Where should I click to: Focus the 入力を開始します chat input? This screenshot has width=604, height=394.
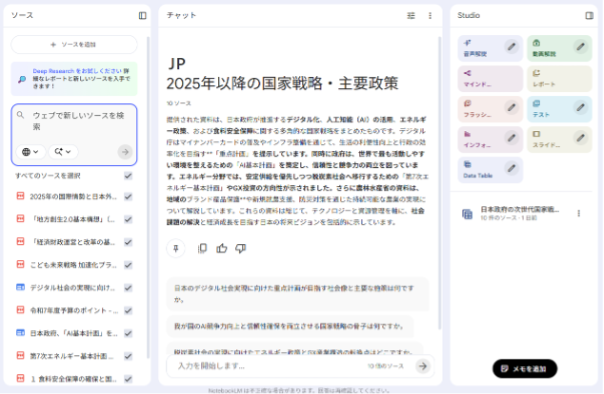click(x=270, y=366)
